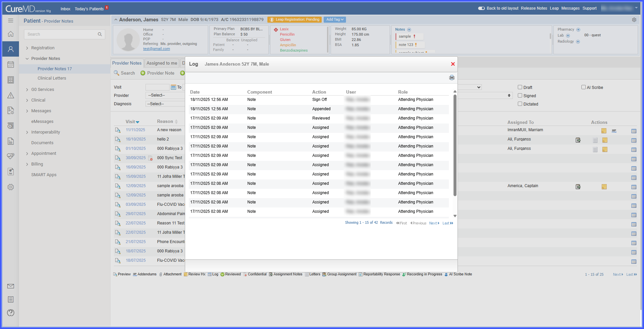The height and width of the screenshot is (329, 644).
Task: Add a new note with the plus icon
Action: click(x=409, y=30)
